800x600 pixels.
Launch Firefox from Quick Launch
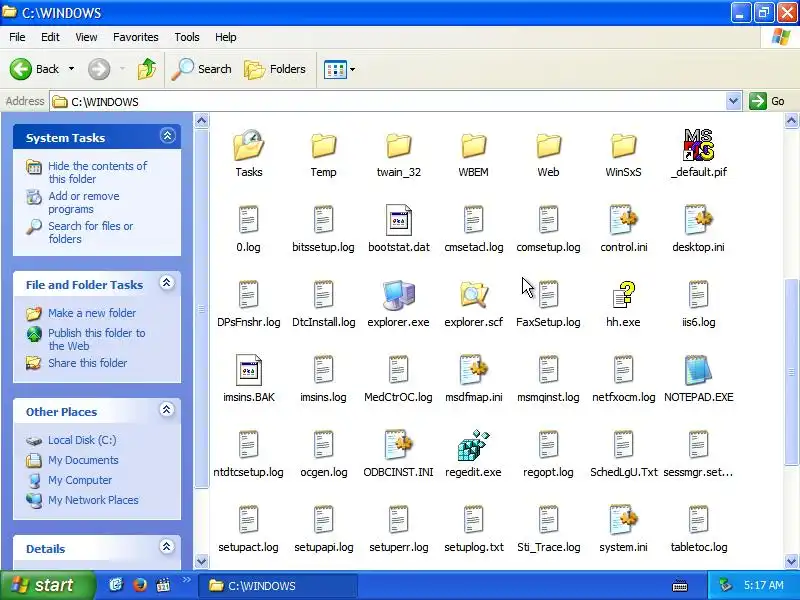(139, 585)
